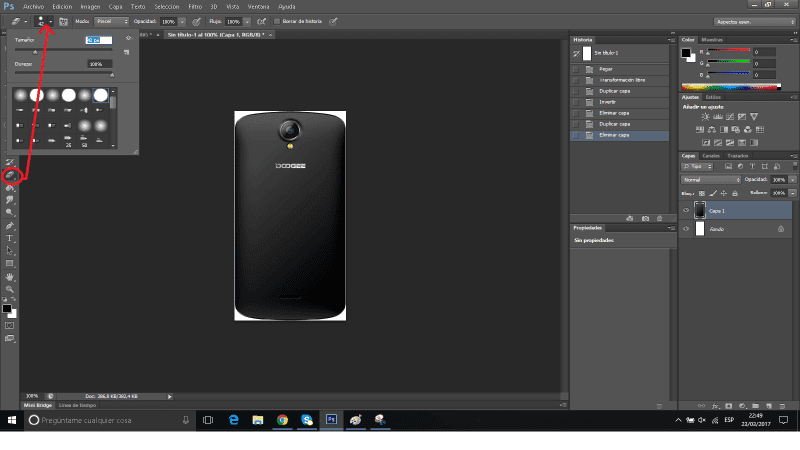The height and width of the screenshot is (450, 800).
Task: Select the History Brush tool
Action: pyautogui.click(x=10, y=163)
